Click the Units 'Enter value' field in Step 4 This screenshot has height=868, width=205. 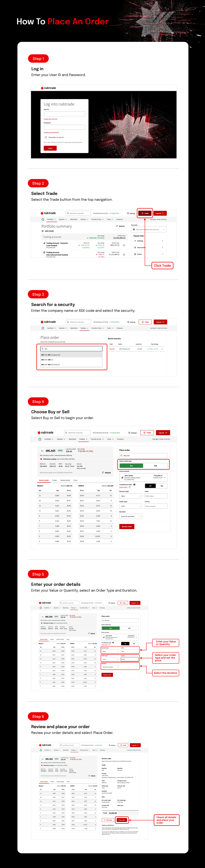point(156,496)
